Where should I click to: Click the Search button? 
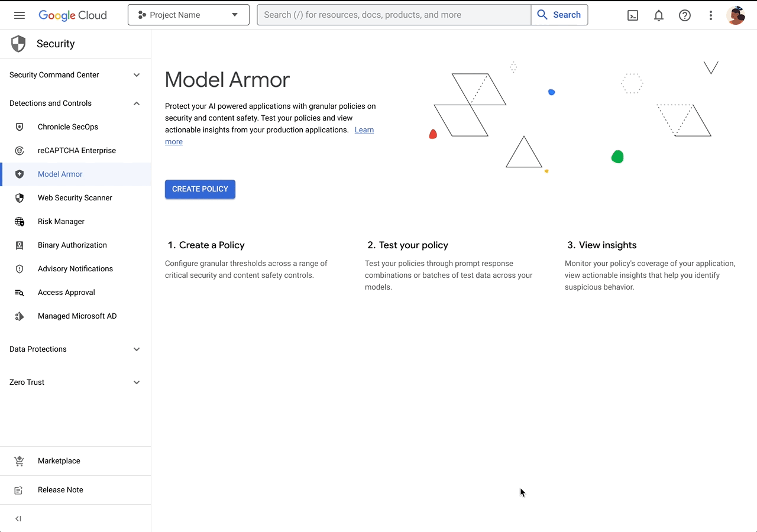pyautogui.click(x=559, y=15)
